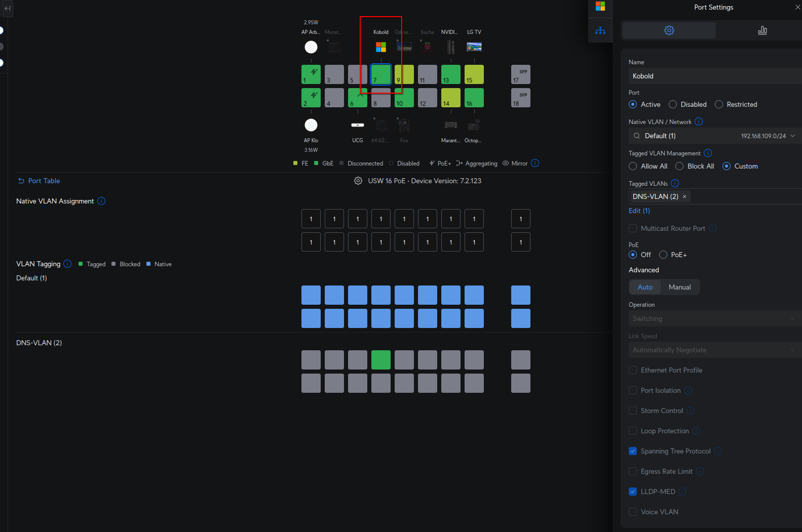802x532 pixels.
Task: Click the Name field containing Kobold
Action: [715, 76]
